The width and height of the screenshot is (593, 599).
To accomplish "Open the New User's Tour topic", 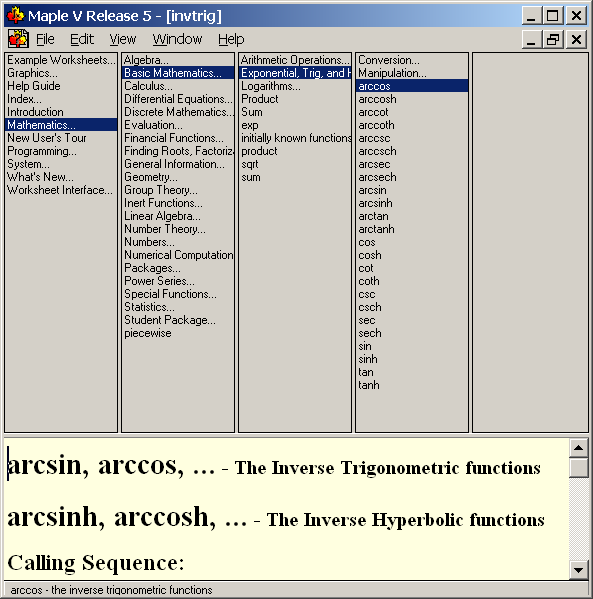I will click(x=47, y=138).
